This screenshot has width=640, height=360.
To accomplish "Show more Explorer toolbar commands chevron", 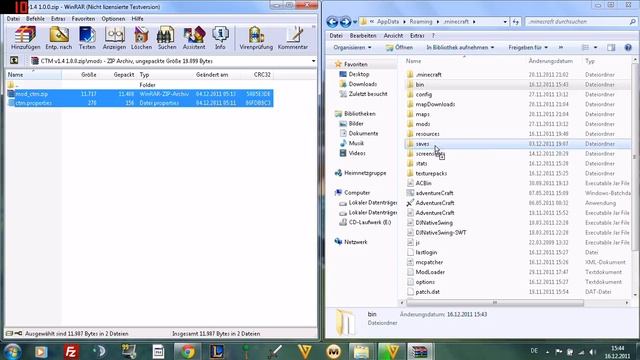I will click(561, 47).
